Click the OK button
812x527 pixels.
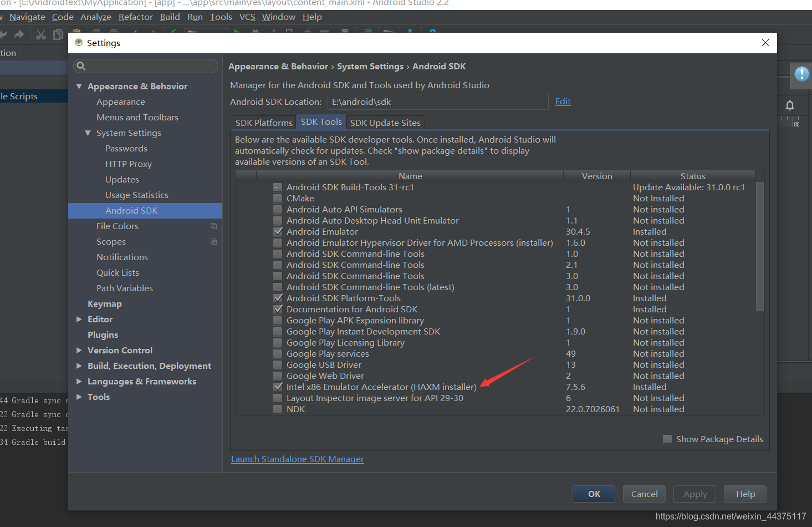pyautogui.click(x=594, y=494)
